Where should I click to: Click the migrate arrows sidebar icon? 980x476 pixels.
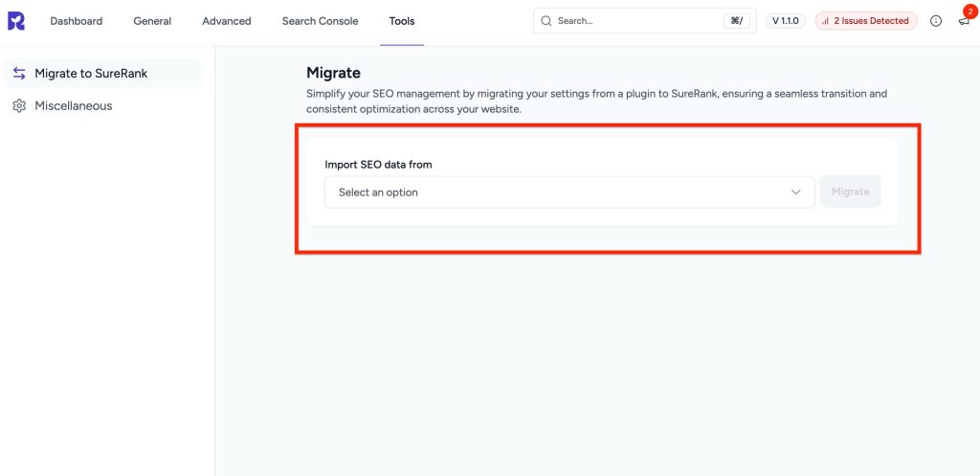tap(19, 73)
